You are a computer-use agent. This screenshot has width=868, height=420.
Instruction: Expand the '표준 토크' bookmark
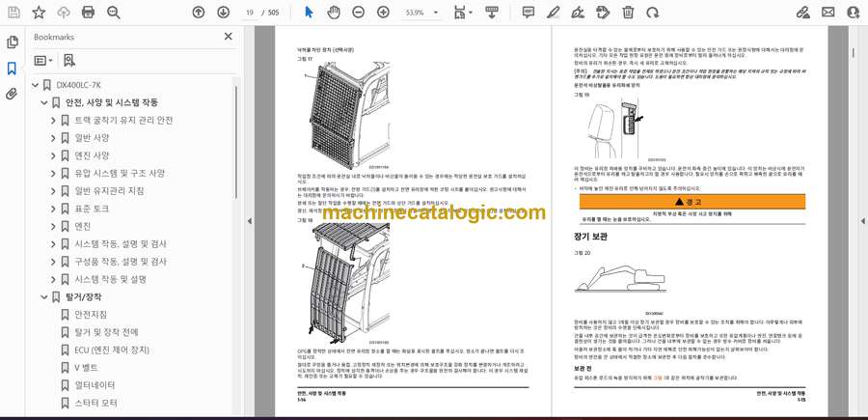pos(54,209)
